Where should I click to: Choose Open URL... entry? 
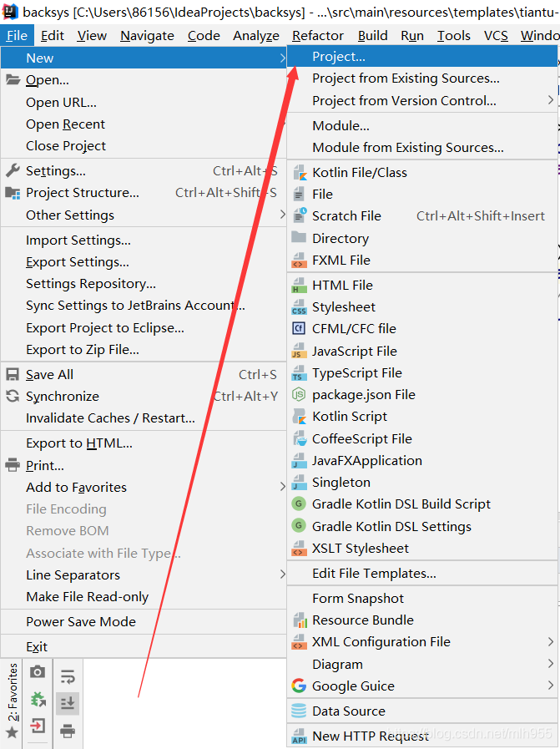(144, 102)
